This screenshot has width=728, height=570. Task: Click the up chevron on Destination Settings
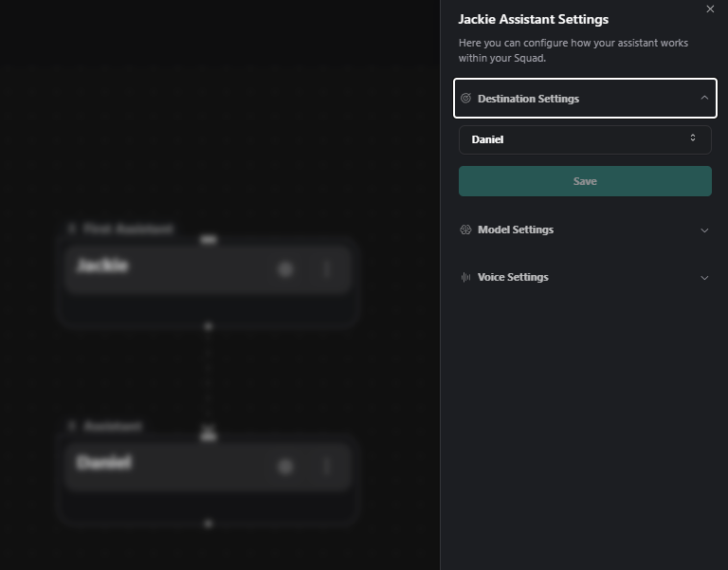(x=704, y=98)
